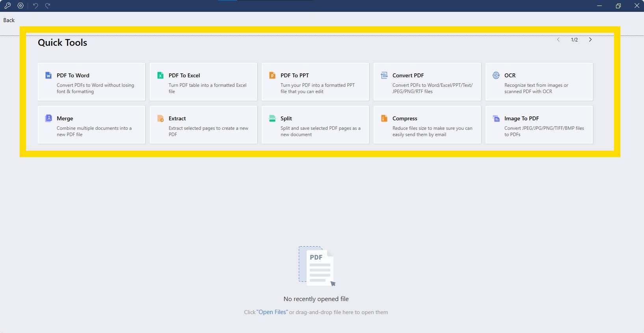Screen dimensions: 644x333
Task: Click "Turn your PDF into a formatted PPT" text
Action: click(318, 85)
